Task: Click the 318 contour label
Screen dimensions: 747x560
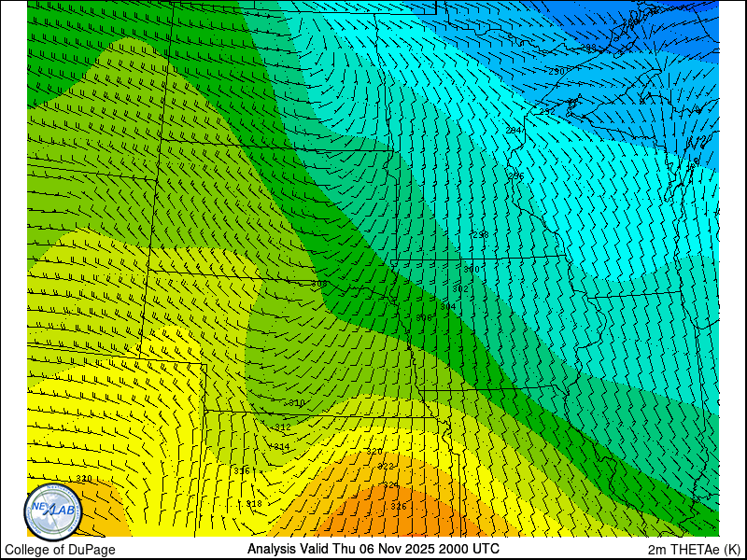Action: 254,504
